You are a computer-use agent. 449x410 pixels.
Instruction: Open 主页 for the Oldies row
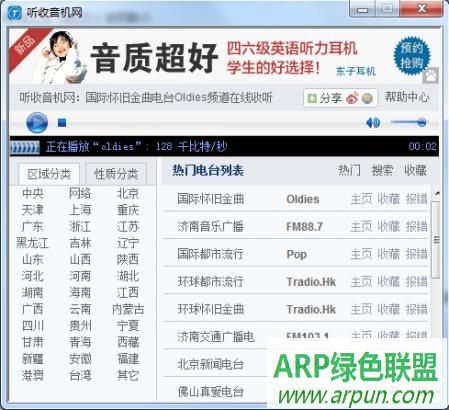[x=361, y=199]
